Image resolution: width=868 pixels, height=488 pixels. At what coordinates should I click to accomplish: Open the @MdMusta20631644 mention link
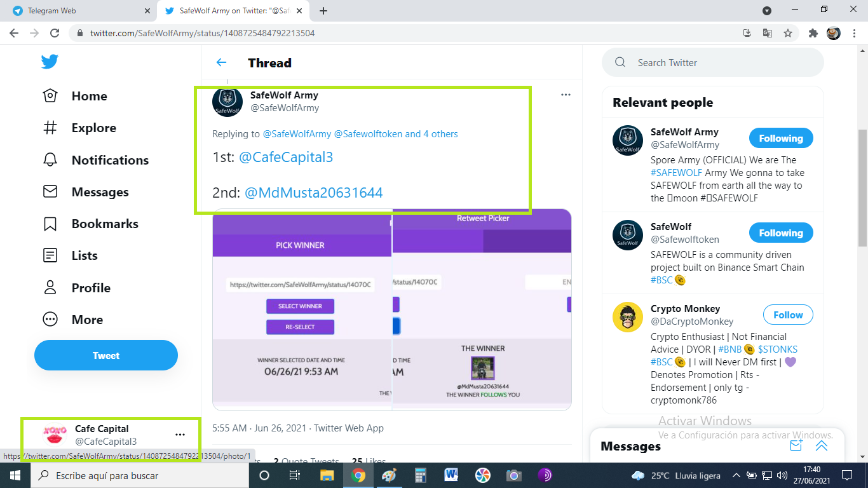[x=314, y=193]
